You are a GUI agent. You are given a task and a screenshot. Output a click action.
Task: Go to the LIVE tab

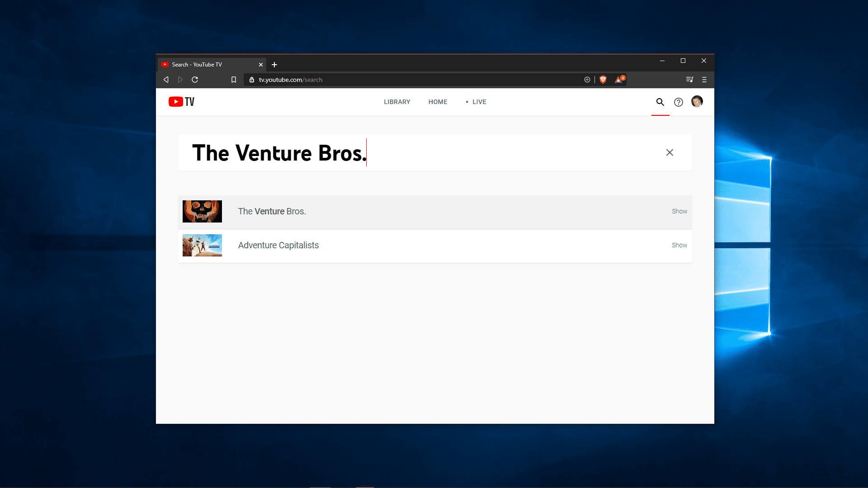coord(476,102)
